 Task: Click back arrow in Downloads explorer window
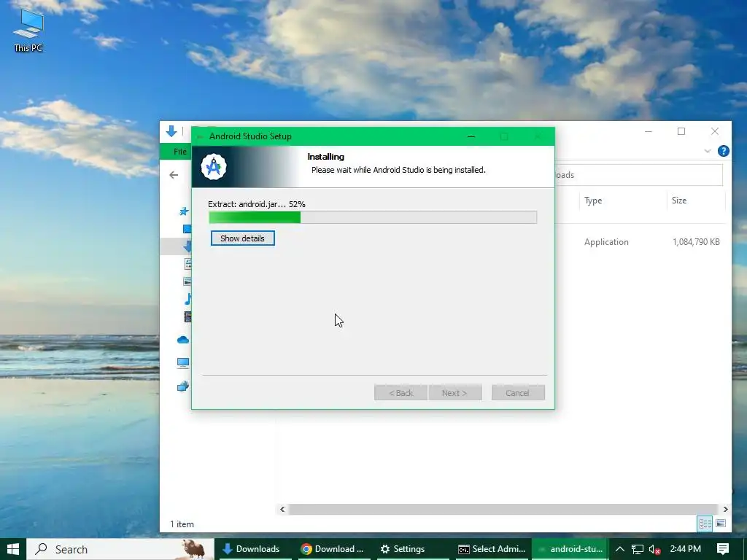[x=174, y=175]
